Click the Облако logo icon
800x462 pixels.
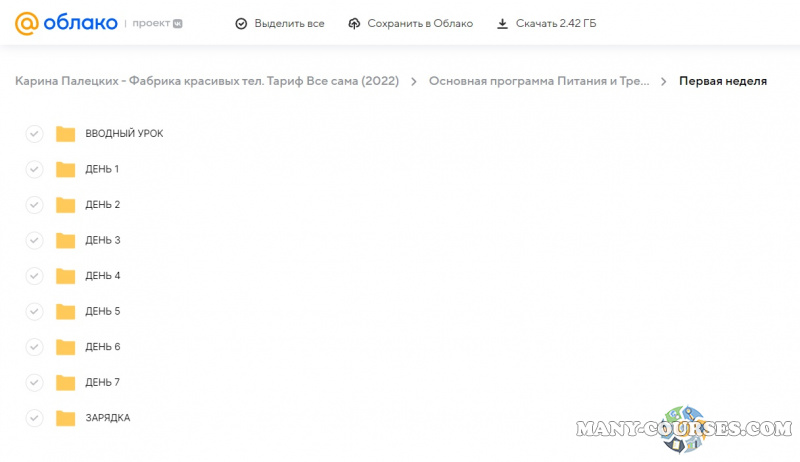[x=27, y=22]
